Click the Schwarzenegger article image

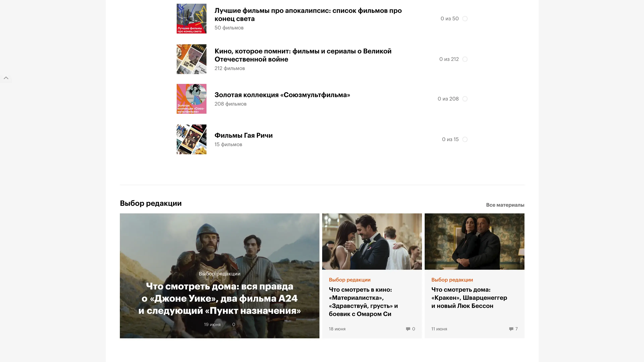[474, 241]
